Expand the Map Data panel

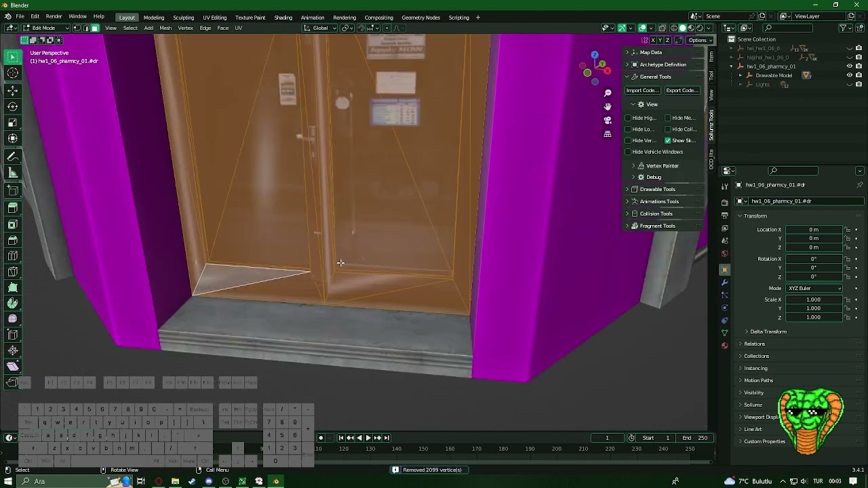click(x=664, y=52)
